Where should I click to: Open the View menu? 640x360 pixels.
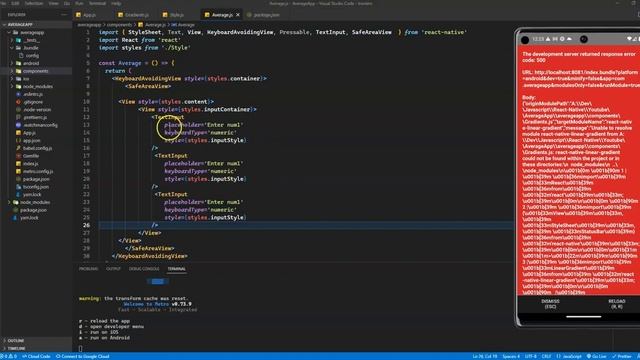tap(53, 3)
